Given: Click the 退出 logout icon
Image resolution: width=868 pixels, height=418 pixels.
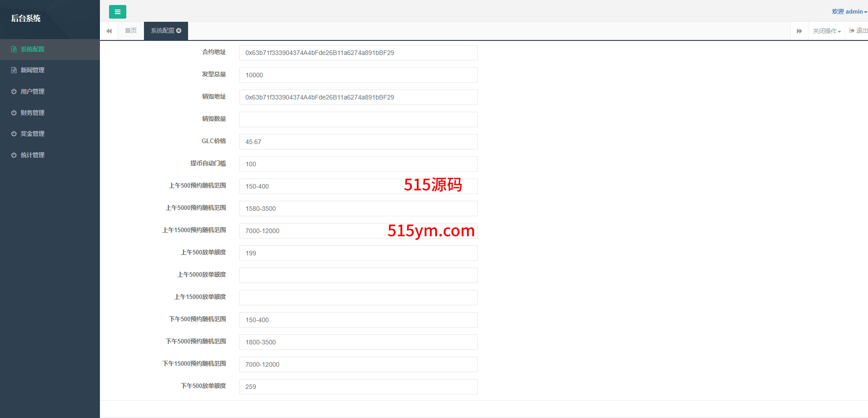Looking at the screenshot, I should tap(852, 31).
